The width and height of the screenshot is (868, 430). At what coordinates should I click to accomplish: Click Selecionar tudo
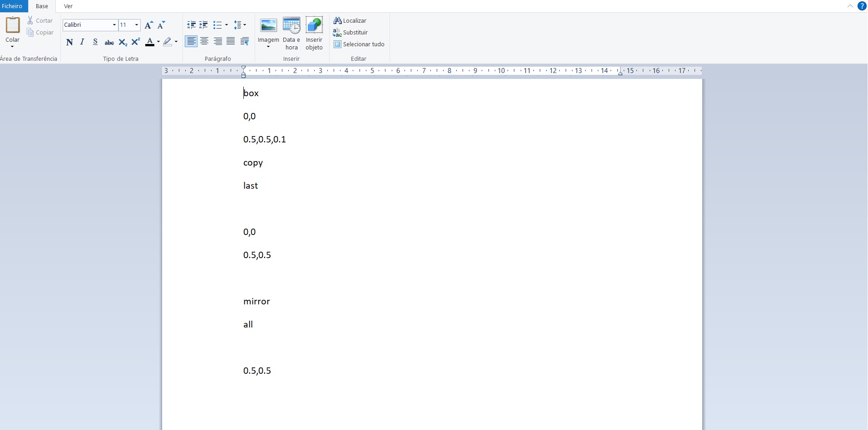pos(359,44)
